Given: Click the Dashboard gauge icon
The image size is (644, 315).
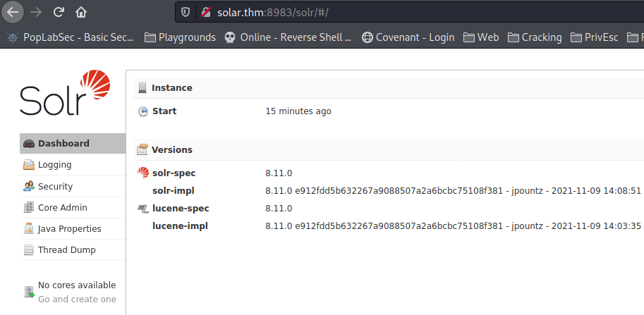Looking at the screenshot, I should click(x=29, y=144).
